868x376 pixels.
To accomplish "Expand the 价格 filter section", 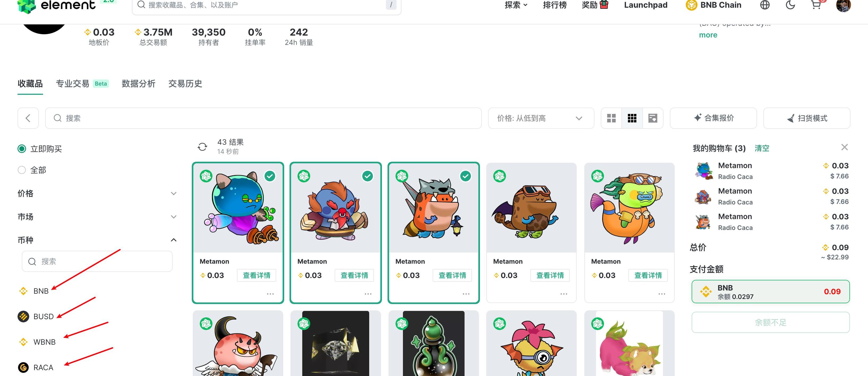I will coord(97,193).
